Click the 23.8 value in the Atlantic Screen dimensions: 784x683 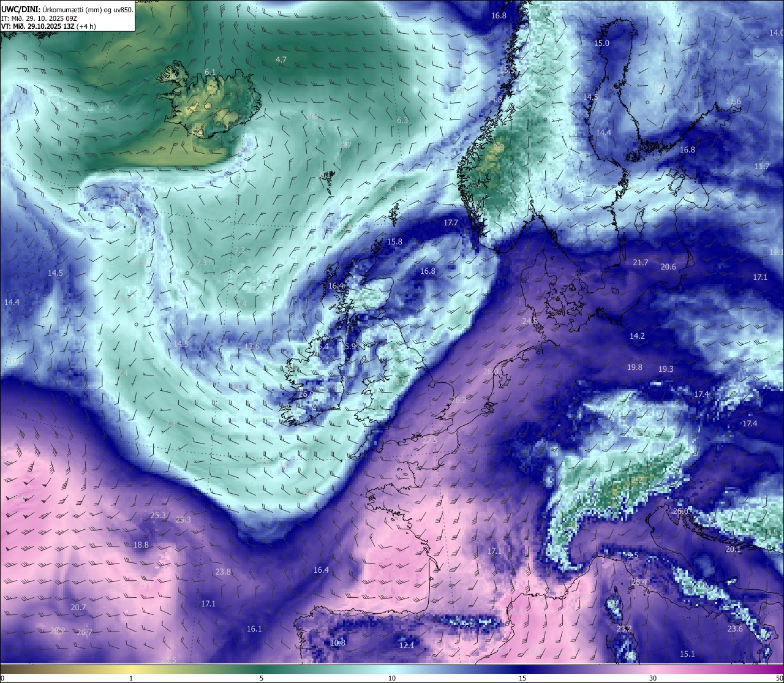click(223, 572)
